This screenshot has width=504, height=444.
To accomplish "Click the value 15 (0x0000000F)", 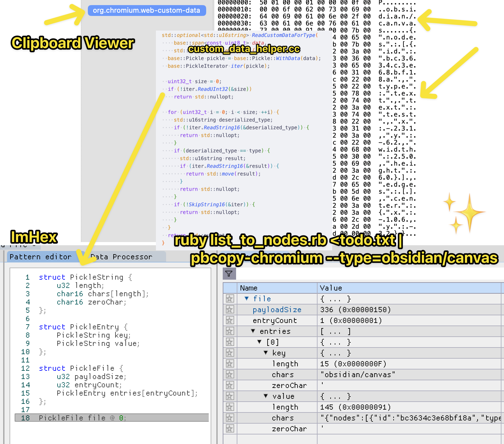I will tap(353, 364).
